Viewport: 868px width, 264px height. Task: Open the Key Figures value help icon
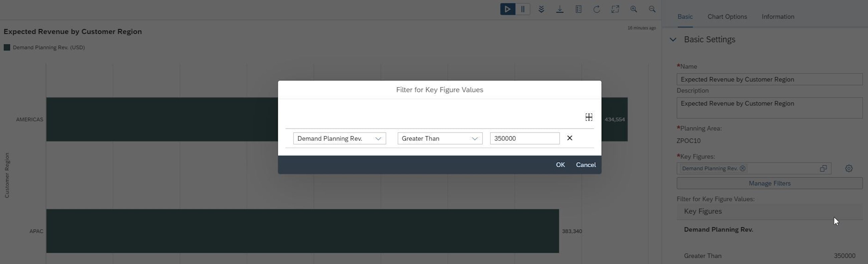click(824, 168)
